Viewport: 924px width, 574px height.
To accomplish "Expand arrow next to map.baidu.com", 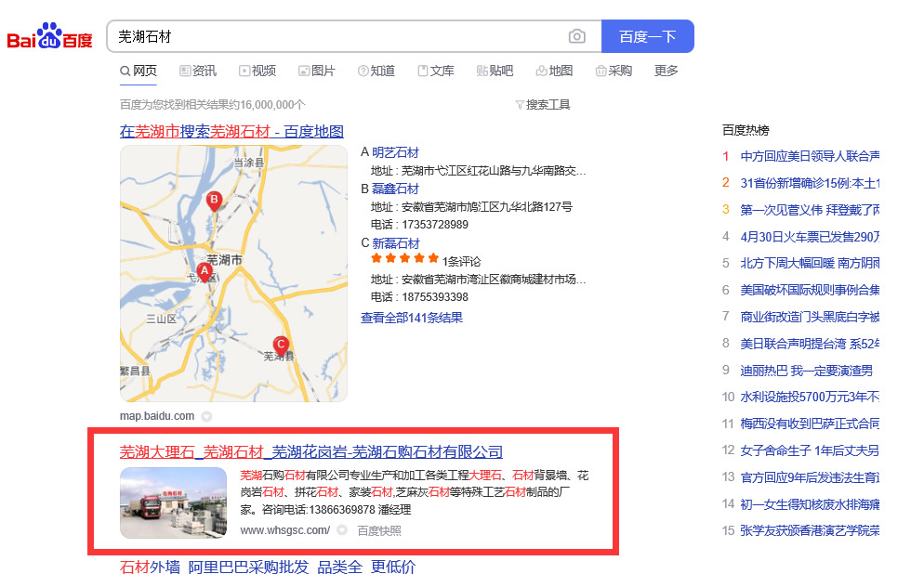I will [x=206, y=416].
